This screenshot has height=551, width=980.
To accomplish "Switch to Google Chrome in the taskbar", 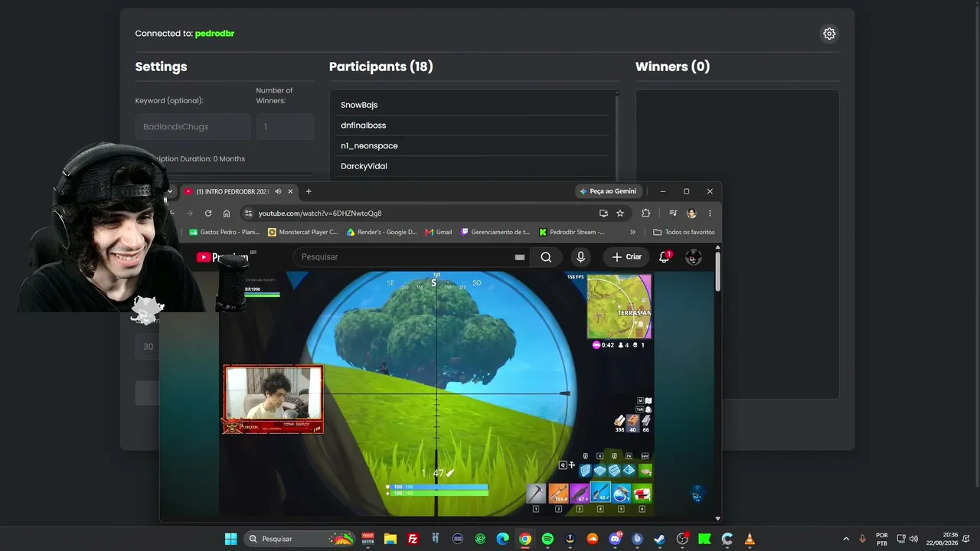I will [525, 539].
